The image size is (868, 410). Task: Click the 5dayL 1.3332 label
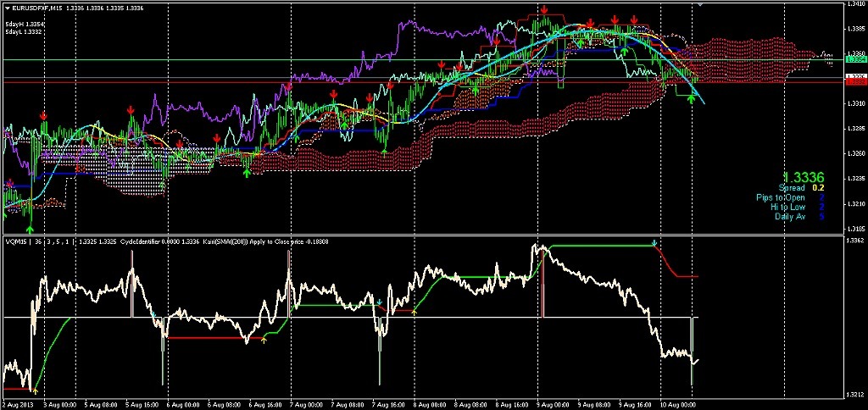(x=25, y=32)
